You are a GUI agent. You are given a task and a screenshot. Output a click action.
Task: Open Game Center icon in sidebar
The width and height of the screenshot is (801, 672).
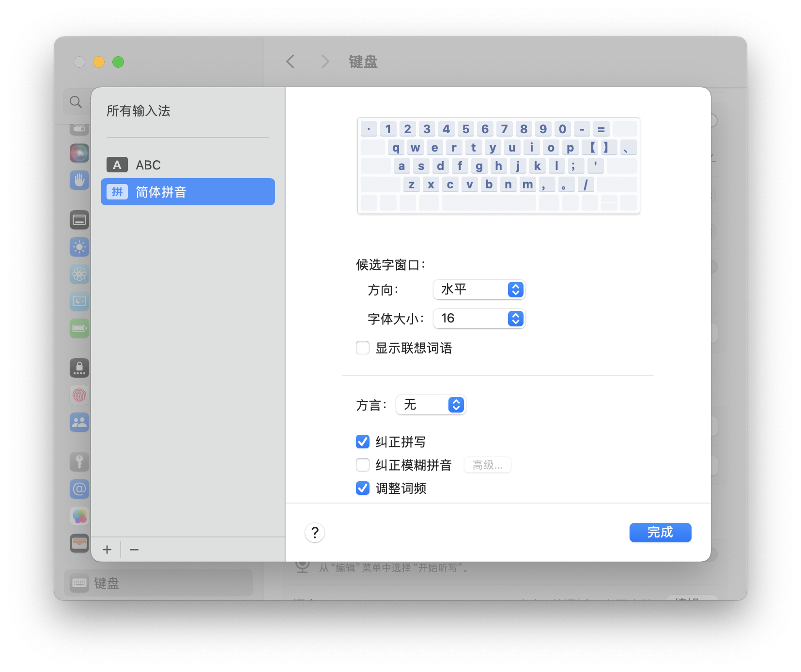coord(79,516)
